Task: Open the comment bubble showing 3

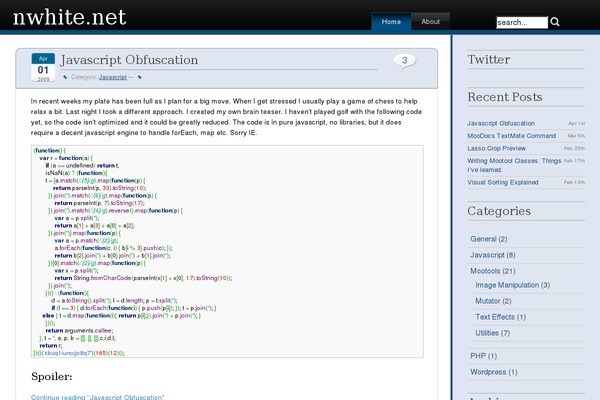Action: (404, 60)
